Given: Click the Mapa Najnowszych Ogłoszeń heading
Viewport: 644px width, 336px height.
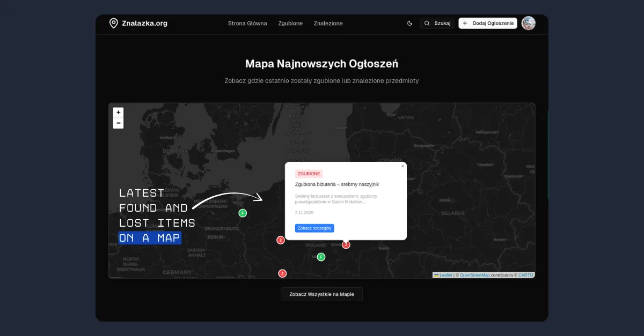Looking at the screenshot, I should click(x=322, y=64).
